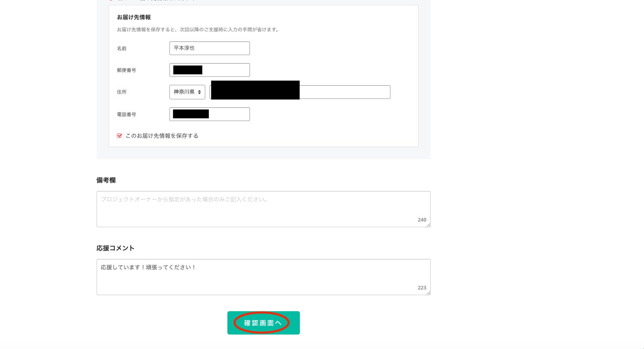Viewport: 644px width, 349px height.
Task: Open the 神奈川県 prefecture dropdown
Action: (x=187, y=92)
